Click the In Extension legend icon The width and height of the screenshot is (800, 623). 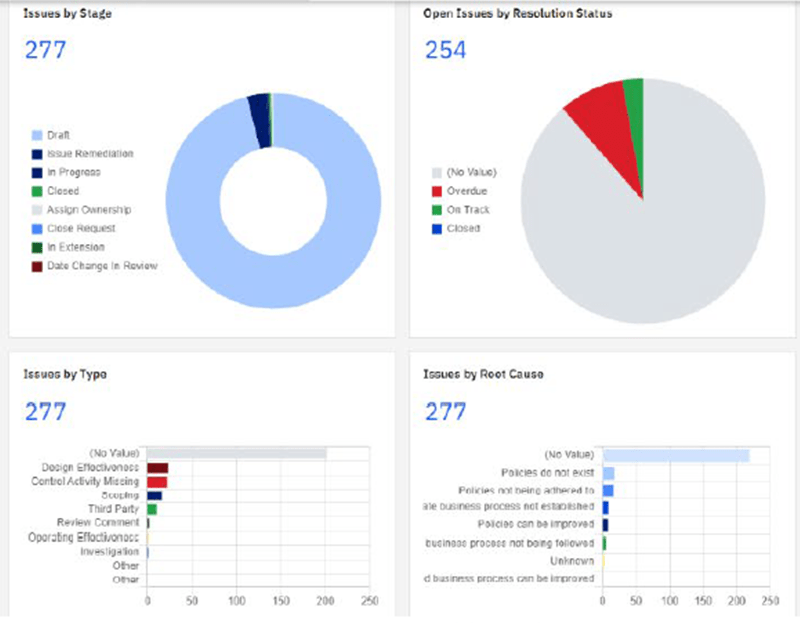34,247
